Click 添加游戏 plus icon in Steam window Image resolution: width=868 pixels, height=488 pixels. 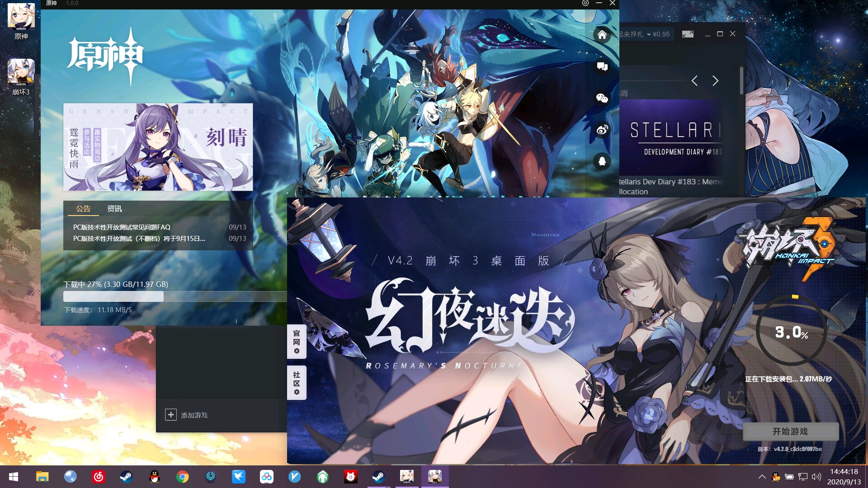click(x=170, y=415)
